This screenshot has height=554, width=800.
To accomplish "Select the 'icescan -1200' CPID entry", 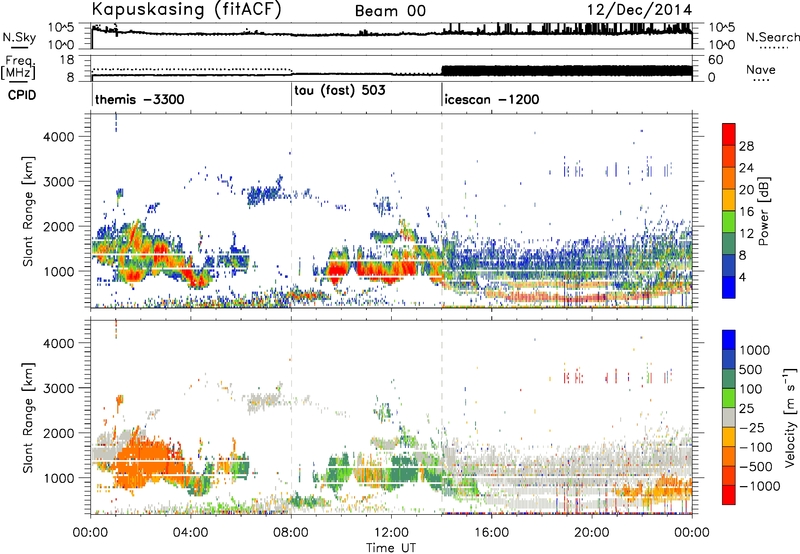I will pyautogui.click(x=491, y=99).
